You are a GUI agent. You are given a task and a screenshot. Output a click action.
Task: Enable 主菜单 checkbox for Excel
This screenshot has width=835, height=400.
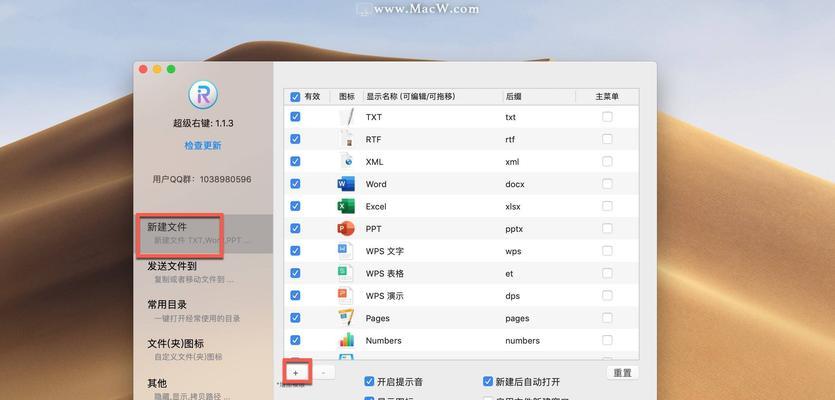607,206
